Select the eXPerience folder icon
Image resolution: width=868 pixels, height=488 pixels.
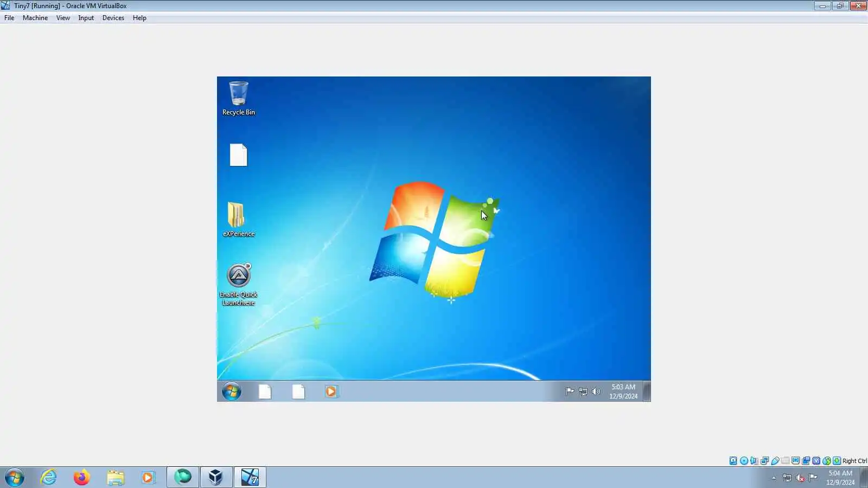click(239, 220)
